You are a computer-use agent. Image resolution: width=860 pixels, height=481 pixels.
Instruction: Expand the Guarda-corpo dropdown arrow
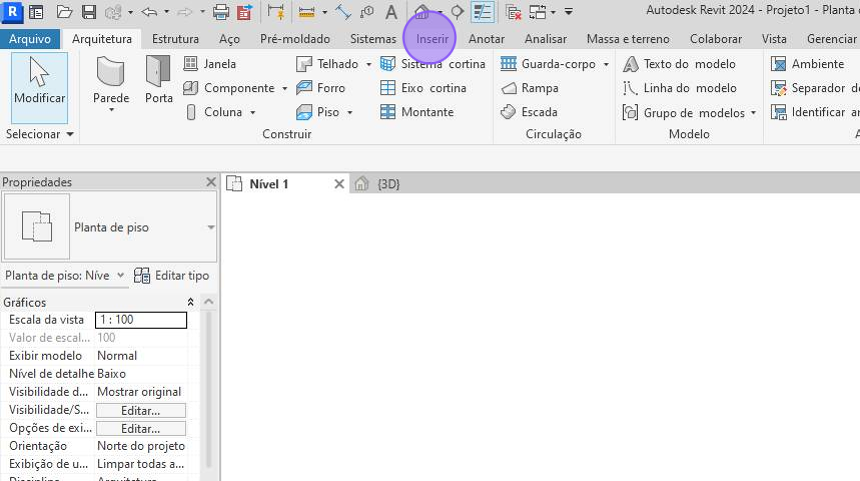pos(606,64)
